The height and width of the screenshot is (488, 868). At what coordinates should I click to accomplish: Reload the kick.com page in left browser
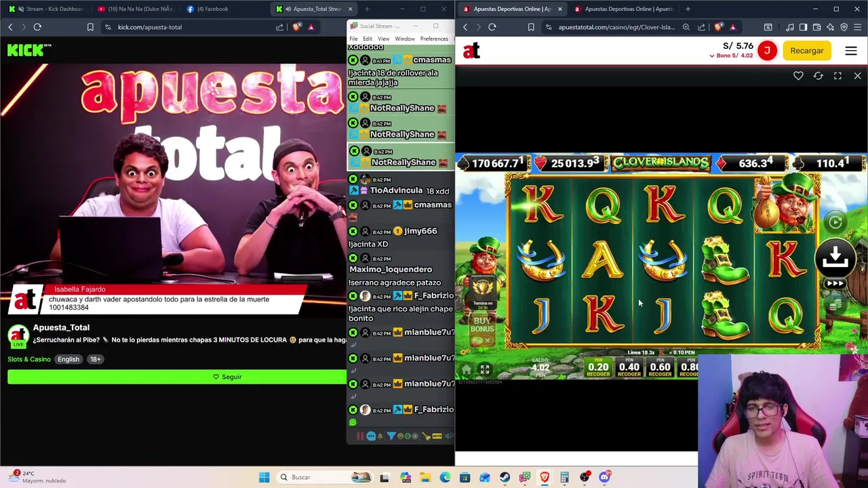click(x=37, y=27)
